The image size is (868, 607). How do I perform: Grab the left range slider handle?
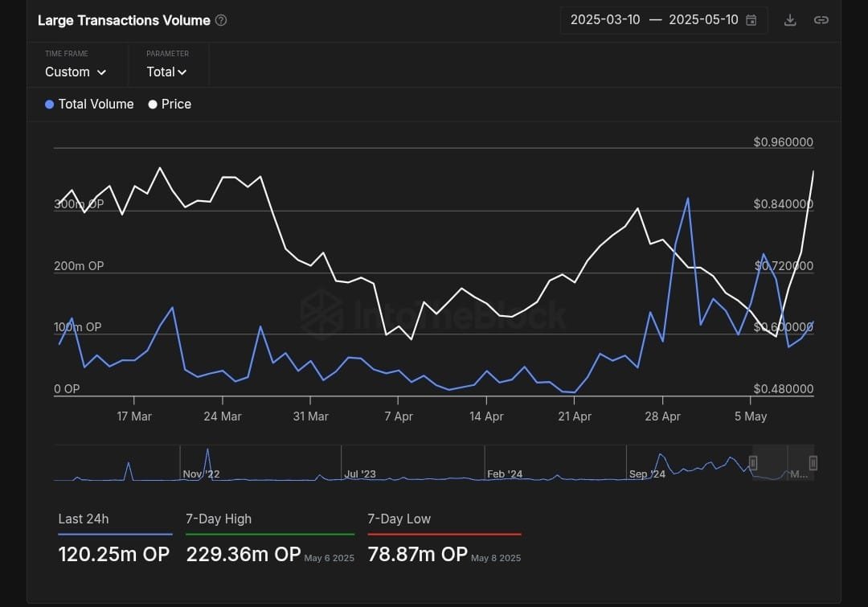click(753, 463)
